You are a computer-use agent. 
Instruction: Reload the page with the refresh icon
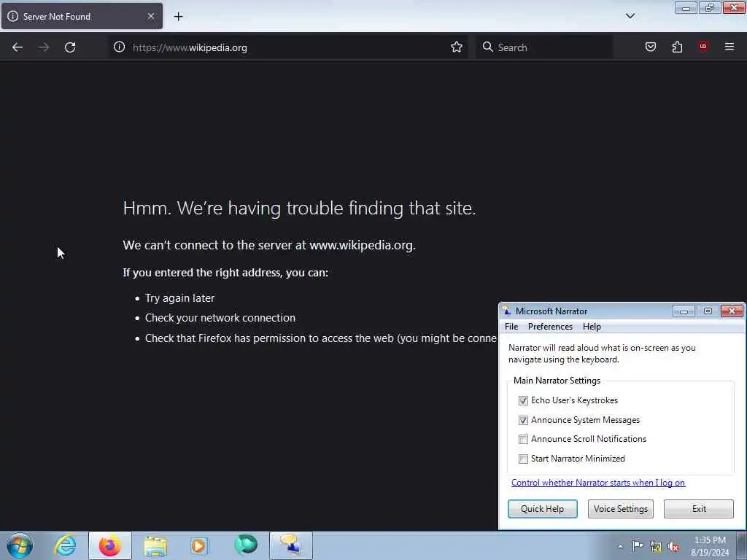coord(70,47)
